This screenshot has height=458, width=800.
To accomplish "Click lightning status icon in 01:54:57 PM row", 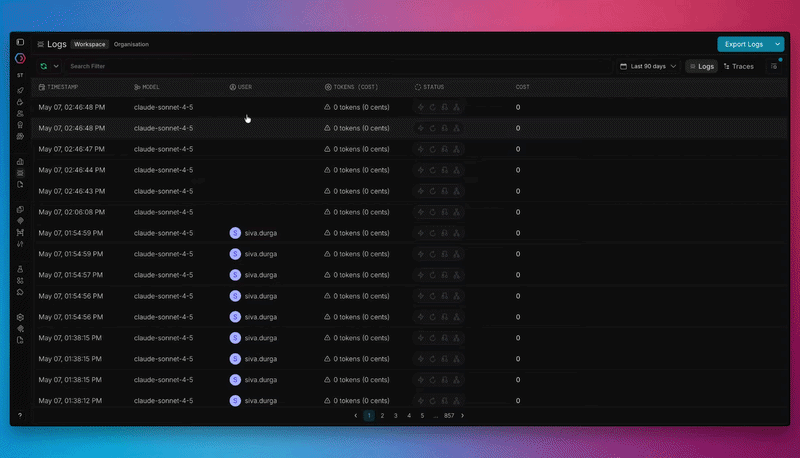I will point(421,275).
